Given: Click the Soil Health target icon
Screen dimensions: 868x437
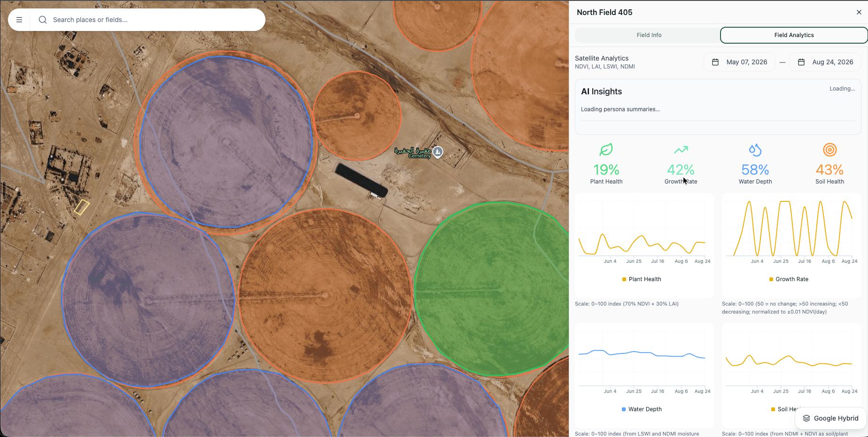Looking at the screenshot, I should click(x=830, y=150).
